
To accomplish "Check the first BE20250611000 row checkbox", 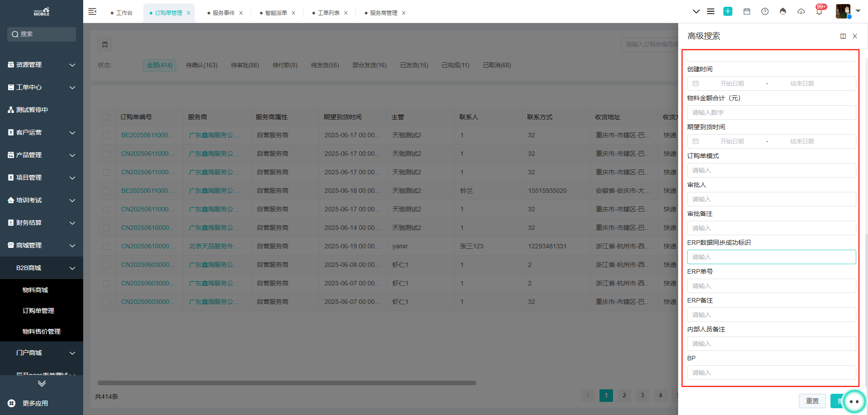I will point(106,135).
